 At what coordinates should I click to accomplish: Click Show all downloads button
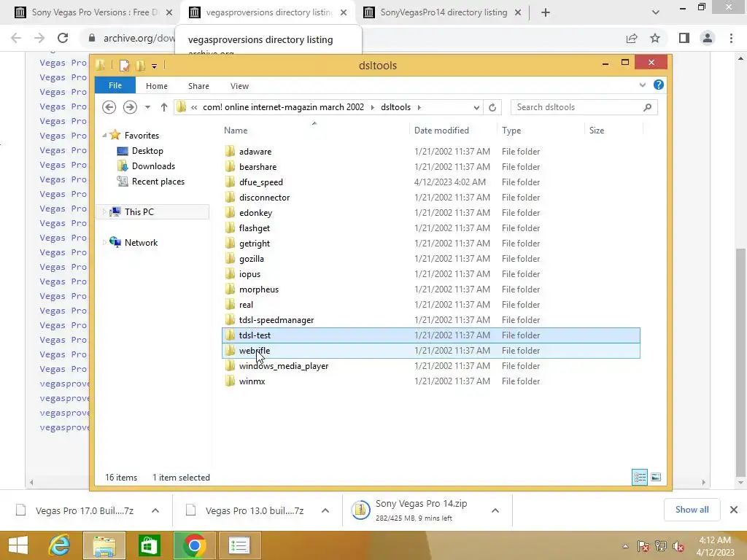point(692,510)
